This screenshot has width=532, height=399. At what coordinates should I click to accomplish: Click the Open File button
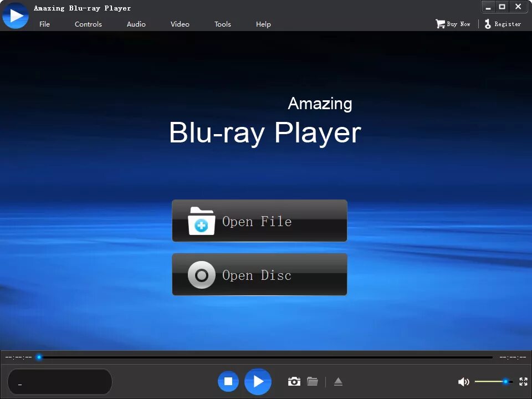click(x=259, y=221)
